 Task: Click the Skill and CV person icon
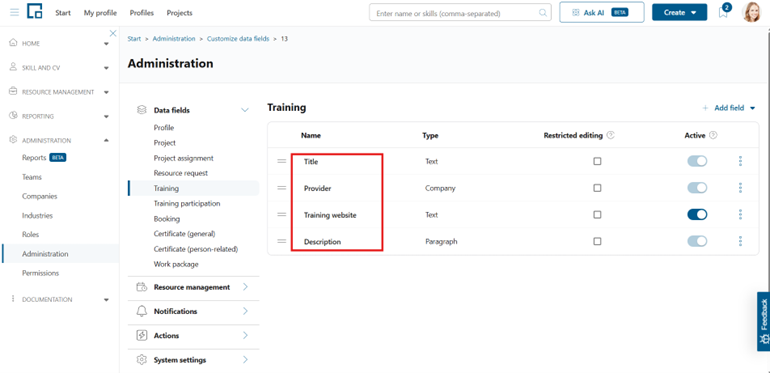pyautogui.click(x=13, y=67)
